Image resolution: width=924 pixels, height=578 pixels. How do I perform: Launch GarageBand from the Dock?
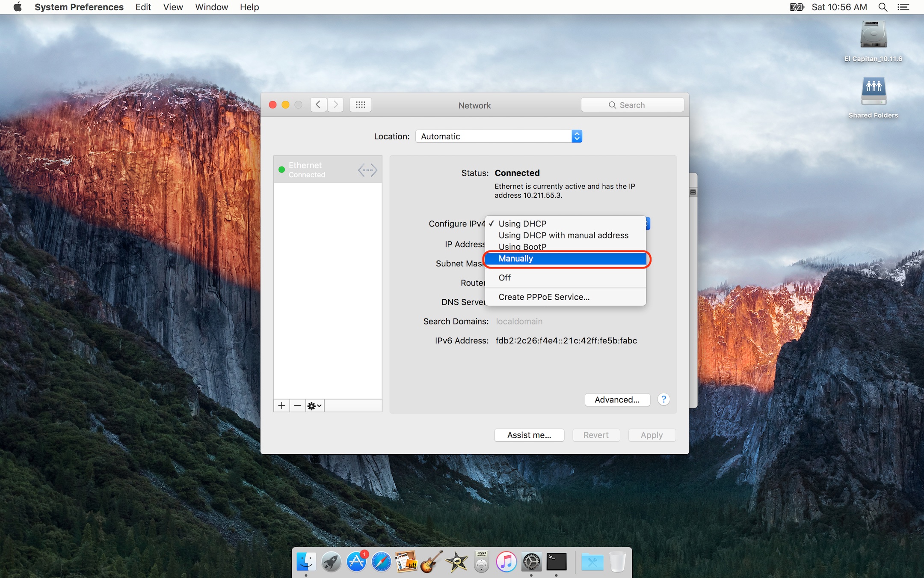click(431, 562)
